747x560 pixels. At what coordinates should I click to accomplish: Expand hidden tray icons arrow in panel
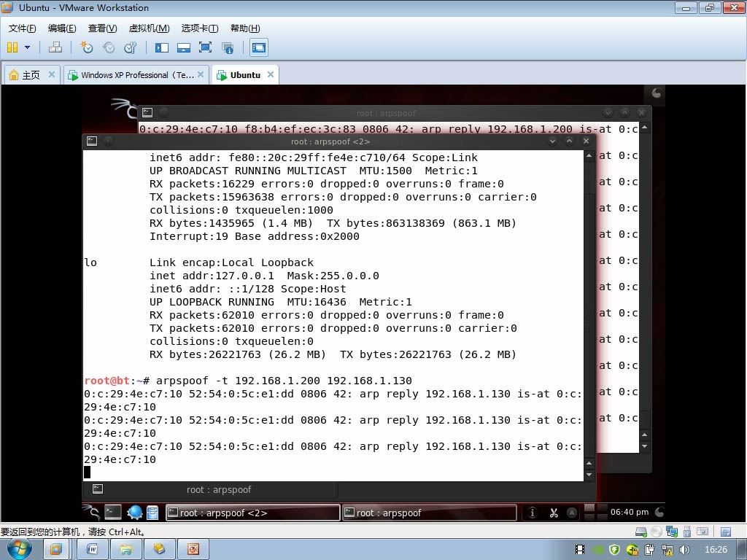coord(572,513)
